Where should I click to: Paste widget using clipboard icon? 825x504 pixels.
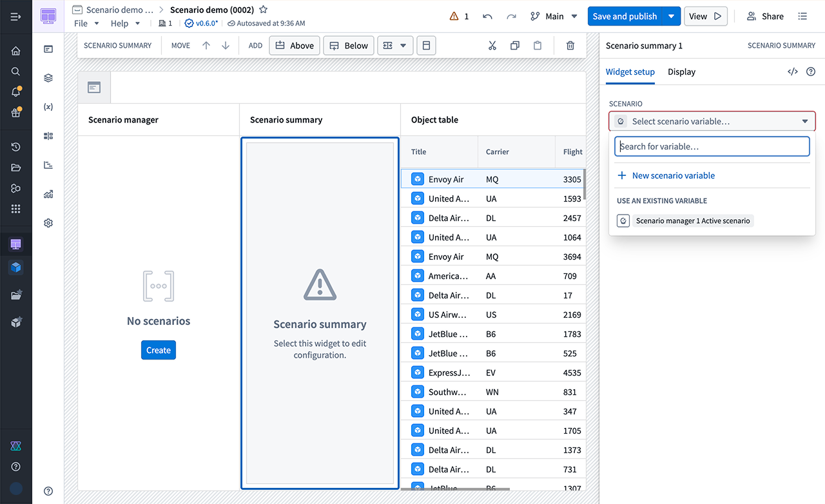[538, 46]
